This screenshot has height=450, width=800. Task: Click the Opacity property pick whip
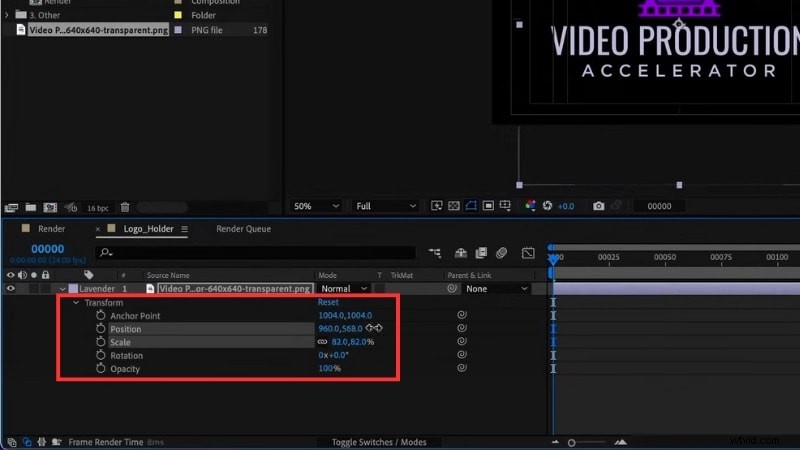[x=462, y=367]
